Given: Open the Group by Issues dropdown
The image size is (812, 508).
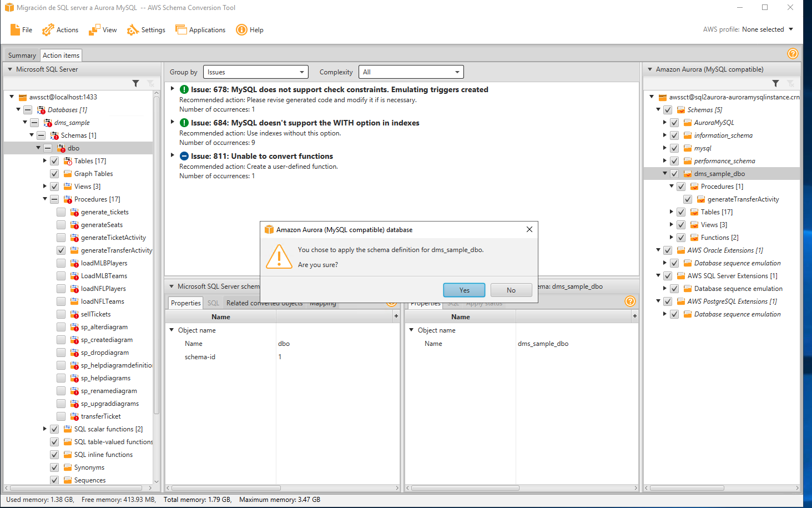Looking at the screenshot, I should point(256,72).
